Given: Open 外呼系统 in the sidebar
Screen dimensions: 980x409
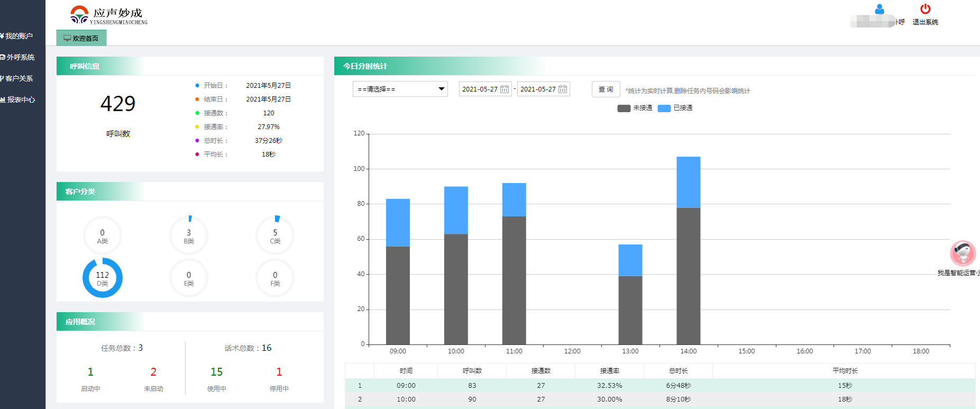Looking at the screenshot, I should [17, 57].
